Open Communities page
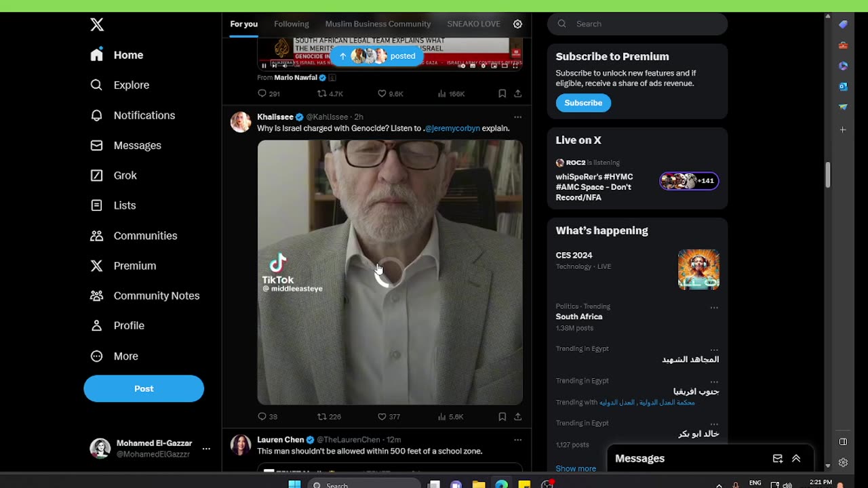The width and height of the screenshot is (868, 488). tap(134, 235)
